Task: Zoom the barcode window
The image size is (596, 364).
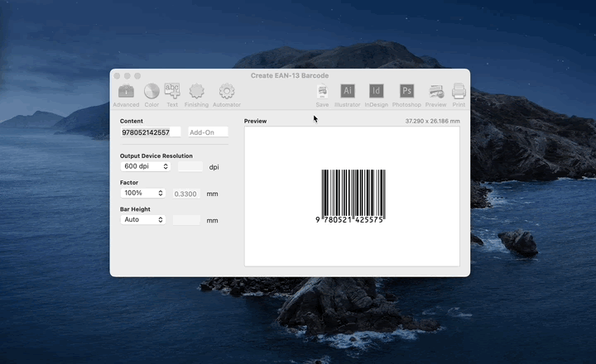Action: click(x=137, y=76)
